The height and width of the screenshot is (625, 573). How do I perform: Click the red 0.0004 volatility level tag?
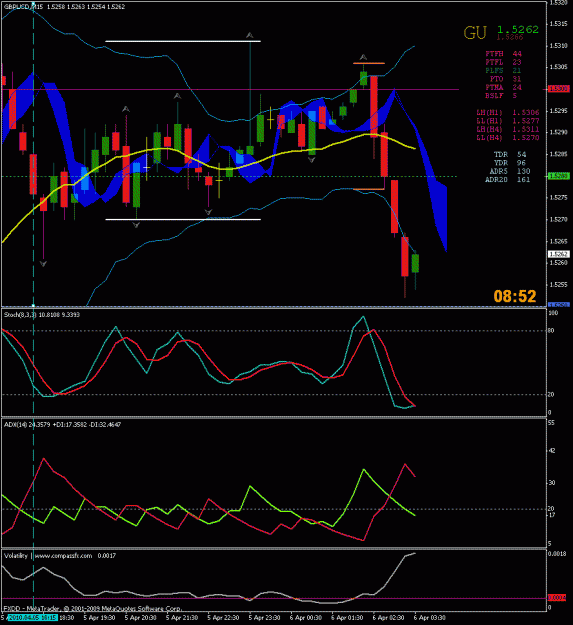557,598
